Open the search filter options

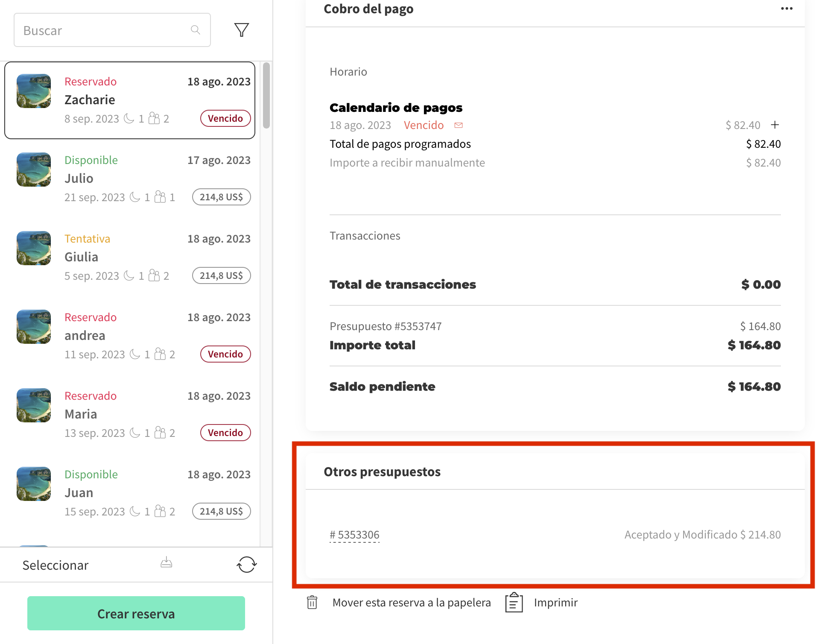241,29
